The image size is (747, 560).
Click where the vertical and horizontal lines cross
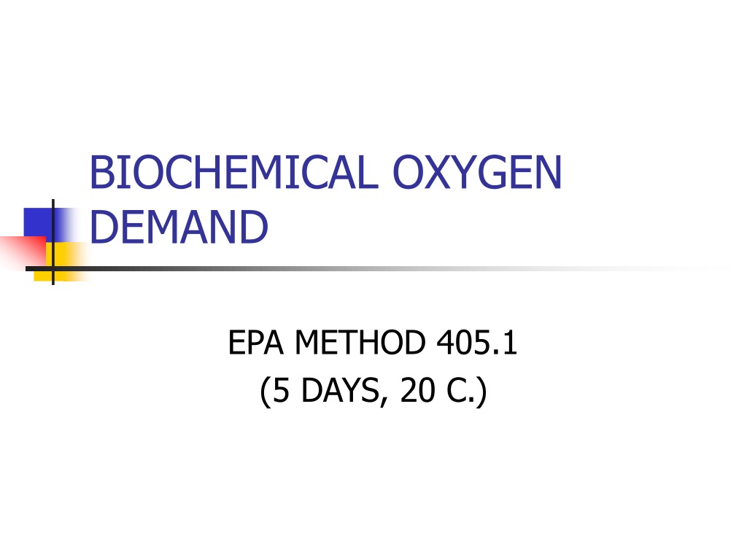53,269
